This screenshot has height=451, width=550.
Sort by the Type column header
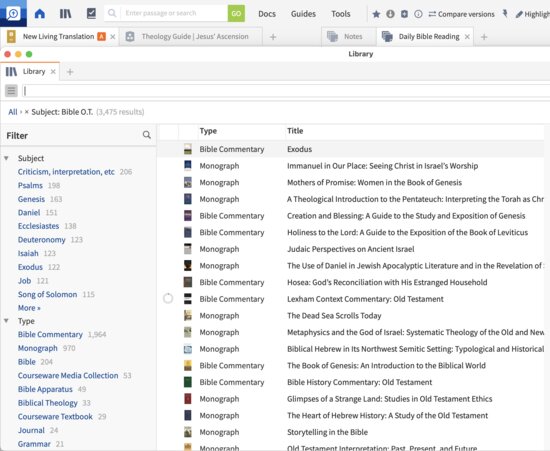208,131
